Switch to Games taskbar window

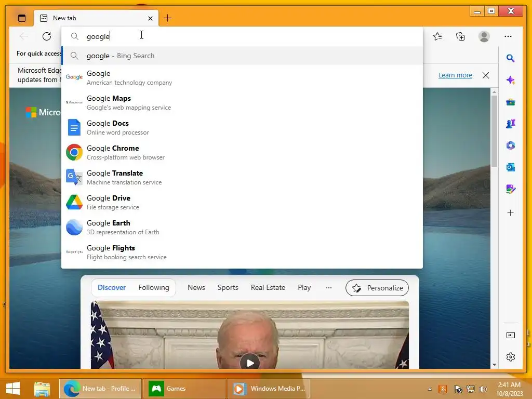coord(184,389)
